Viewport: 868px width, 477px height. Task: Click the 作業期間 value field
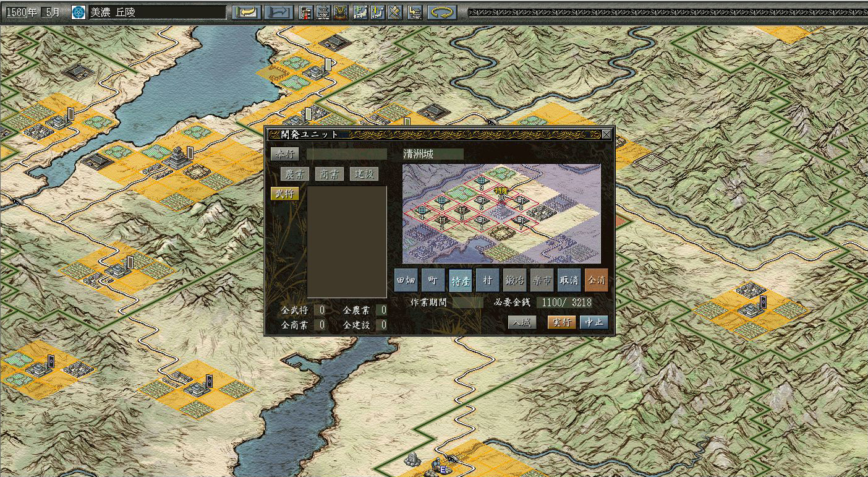[x=468, y=303]
